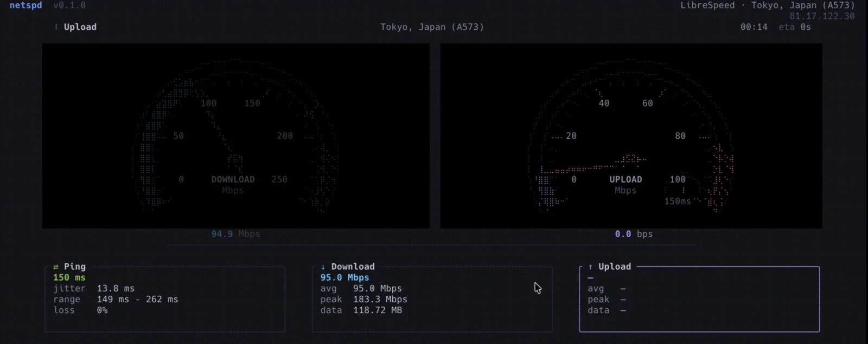Click the LibreSpeed server label at top right
Screen dimensions: 868x344
(768, 5)
